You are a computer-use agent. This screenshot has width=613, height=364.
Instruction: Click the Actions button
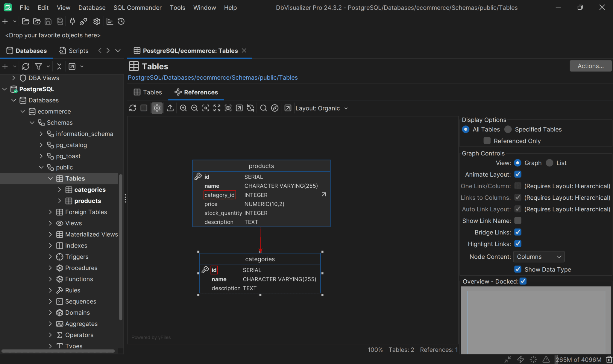click(590, 66)
